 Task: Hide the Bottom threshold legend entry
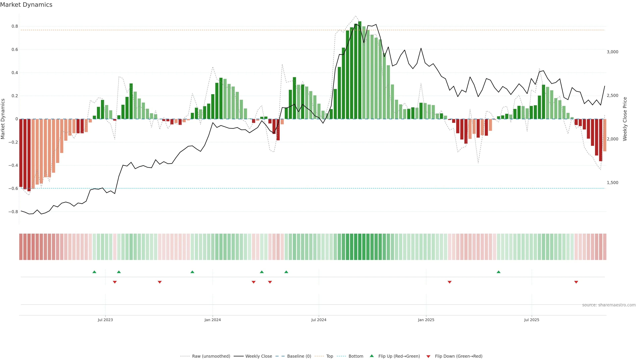click(356, 356)
